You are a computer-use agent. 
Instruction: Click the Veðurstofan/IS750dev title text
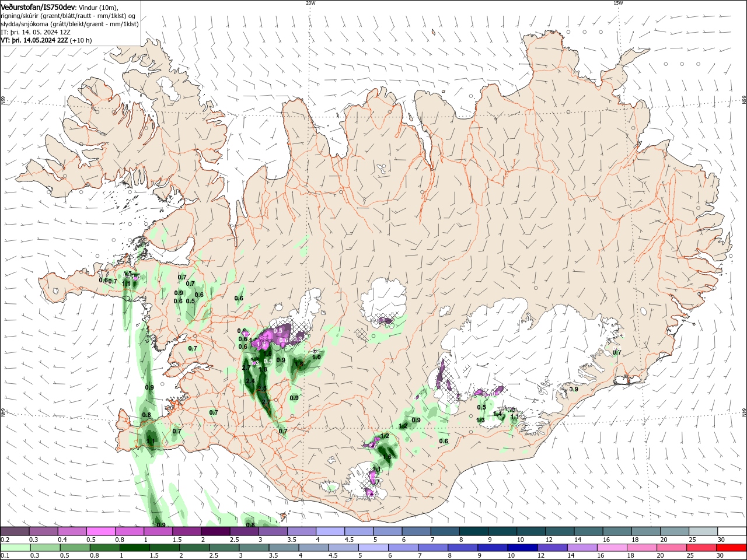coord(38,7)
